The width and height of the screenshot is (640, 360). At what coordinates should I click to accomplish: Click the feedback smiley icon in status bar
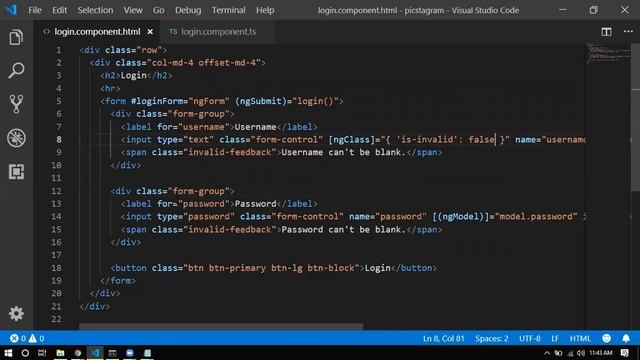pyautogui.click(x=607, y=338)
